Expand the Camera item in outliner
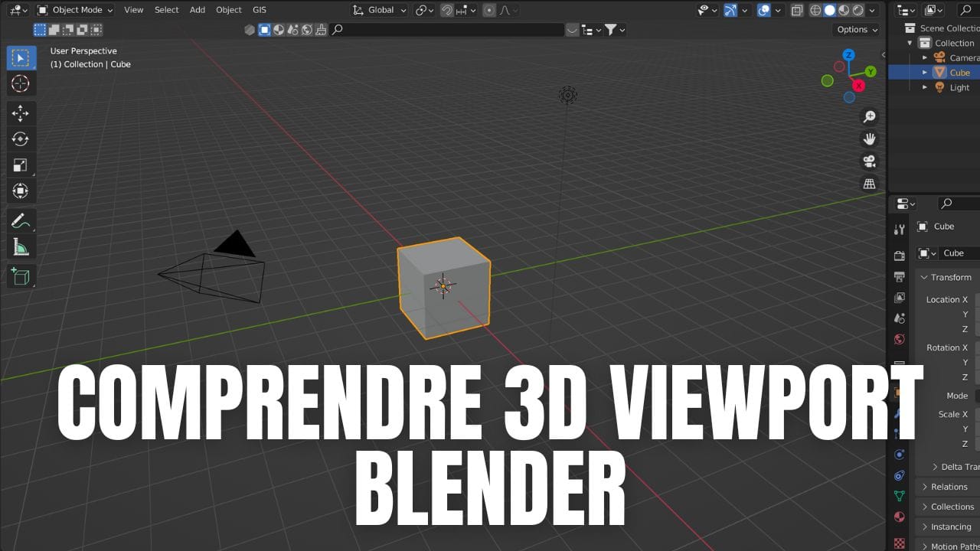The image size is (980, 551). [x=925, y=57]
